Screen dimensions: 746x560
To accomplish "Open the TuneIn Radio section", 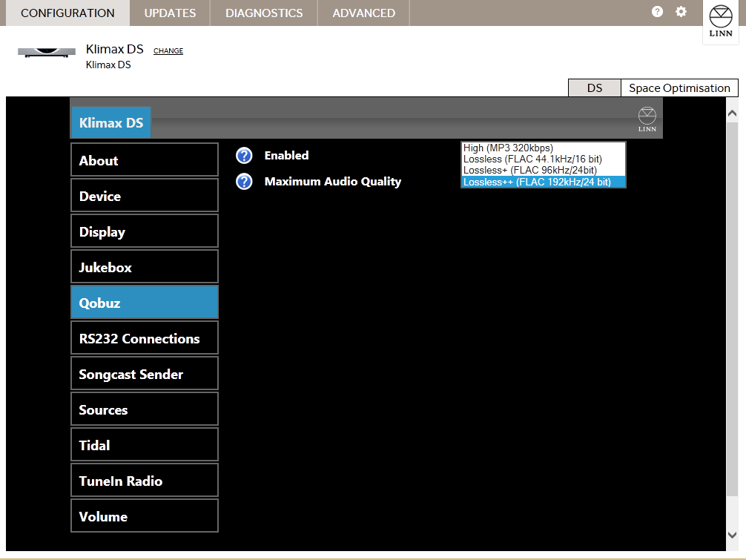I will [x=145, y=481].
